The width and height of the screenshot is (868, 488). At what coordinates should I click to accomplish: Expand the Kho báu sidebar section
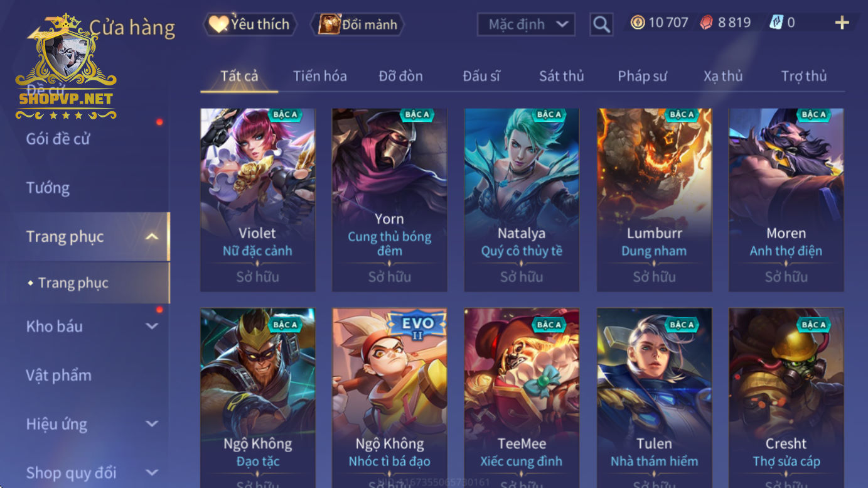click(x=151, y=326)
